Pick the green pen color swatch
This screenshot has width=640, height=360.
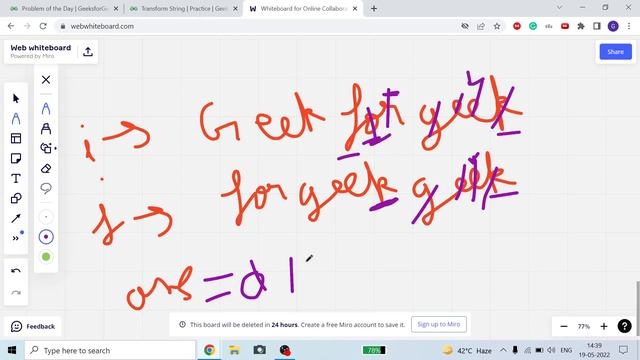46,257
